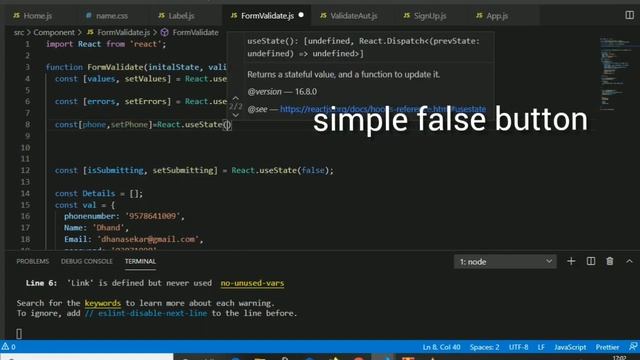
Task: Place cursor on 'setPhone' in line 8
Action: (x=129, y=124)
